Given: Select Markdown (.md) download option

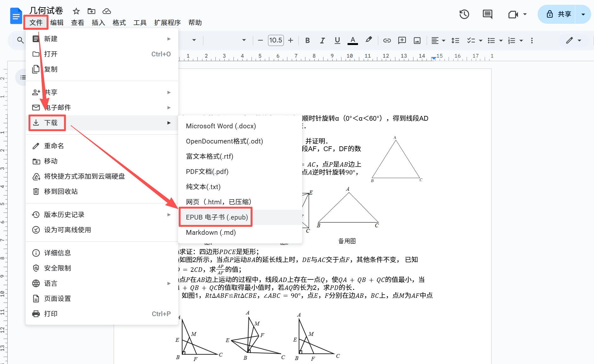Looking at the screenshot, I should coord(211,232).
